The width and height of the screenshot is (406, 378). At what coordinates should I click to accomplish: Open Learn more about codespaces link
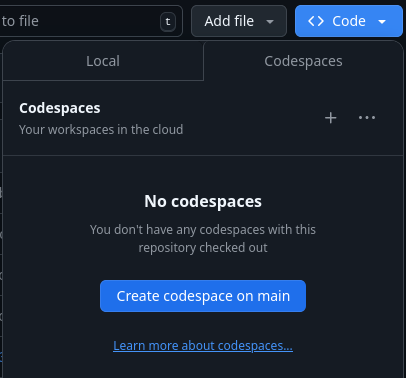[x=203, y=346]
